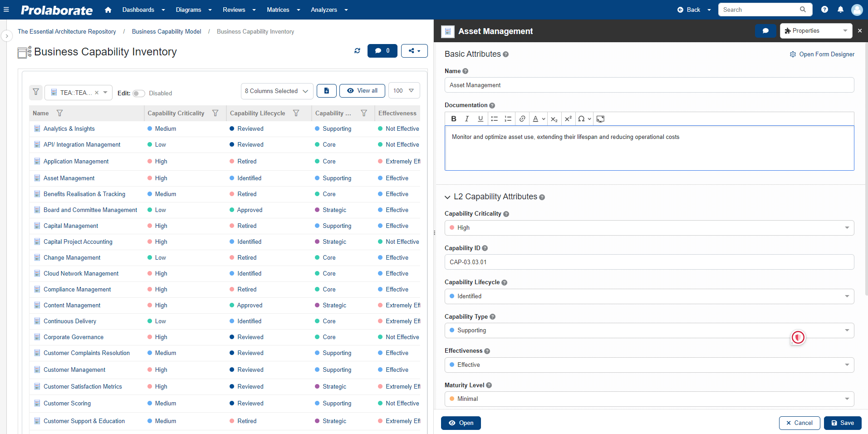Open the font color picker
The height and width of the screenshot is (434, 868).
[539, 119]
